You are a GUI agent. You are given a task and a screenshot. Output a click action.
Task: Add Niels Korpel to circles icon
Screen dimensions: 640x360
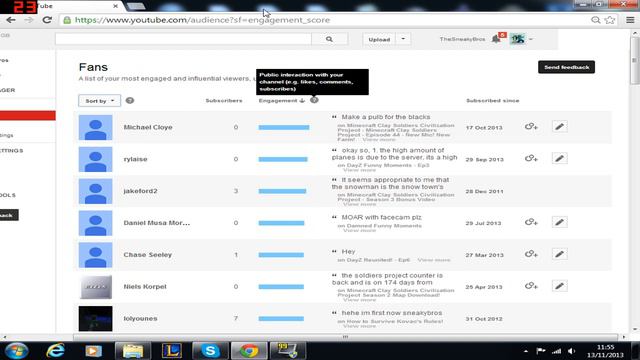click(531, 286)
